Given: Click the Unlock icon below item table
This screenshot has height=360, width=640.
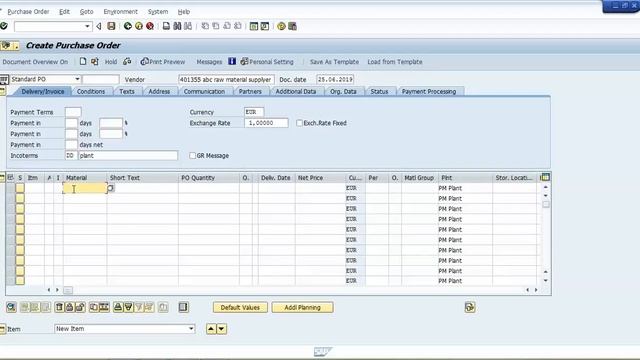Looking at the screenshot, I should pos(80,307).
